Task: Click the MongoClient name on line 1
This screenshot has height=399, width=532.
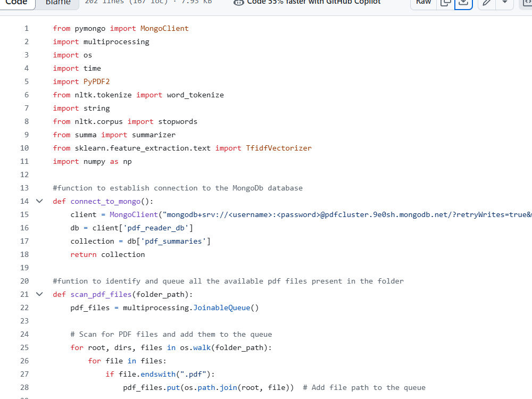Action: tap(164, 29)
